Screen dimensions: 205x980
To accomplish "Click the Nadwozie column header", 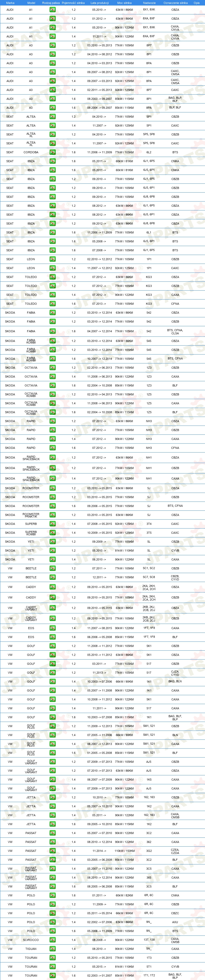I will [x=149, y=3].
